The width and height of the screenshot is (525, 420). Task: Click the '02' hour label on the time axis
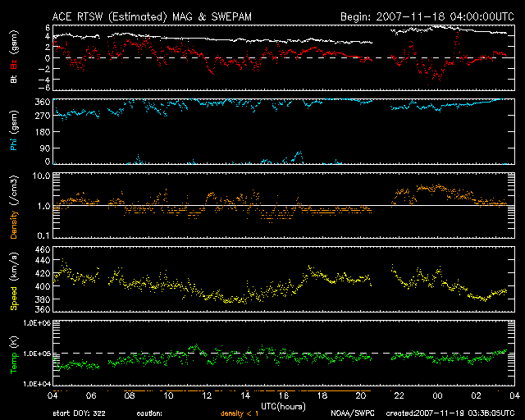476,396
